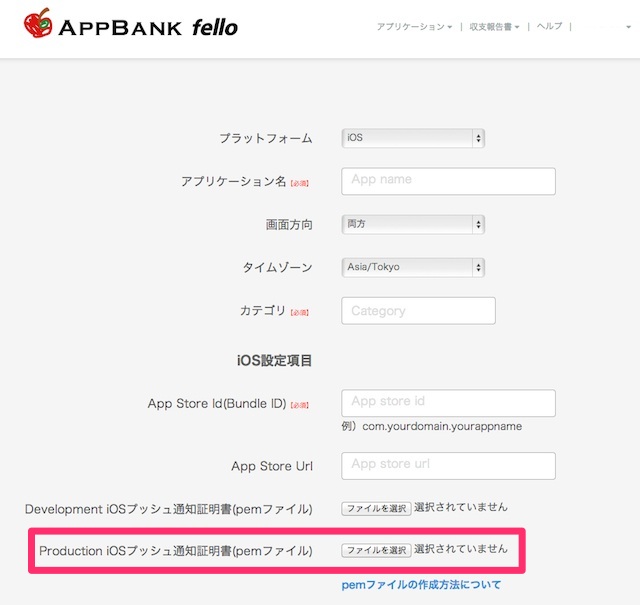This screenshot has width=640, height=605.
Task: Click the 収支報告書 menu caret arrow
Action: click(x=517, y=28)
